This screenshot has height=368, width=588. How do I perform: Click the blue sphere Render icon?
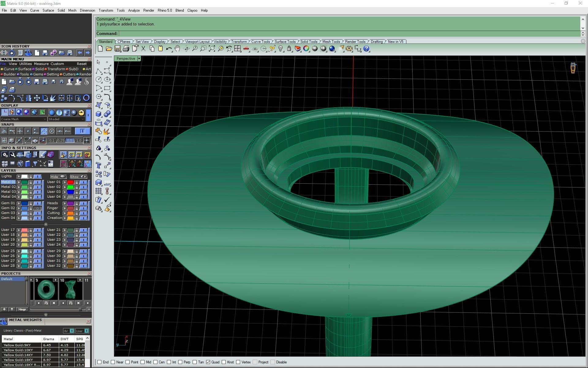click(332, 49)
